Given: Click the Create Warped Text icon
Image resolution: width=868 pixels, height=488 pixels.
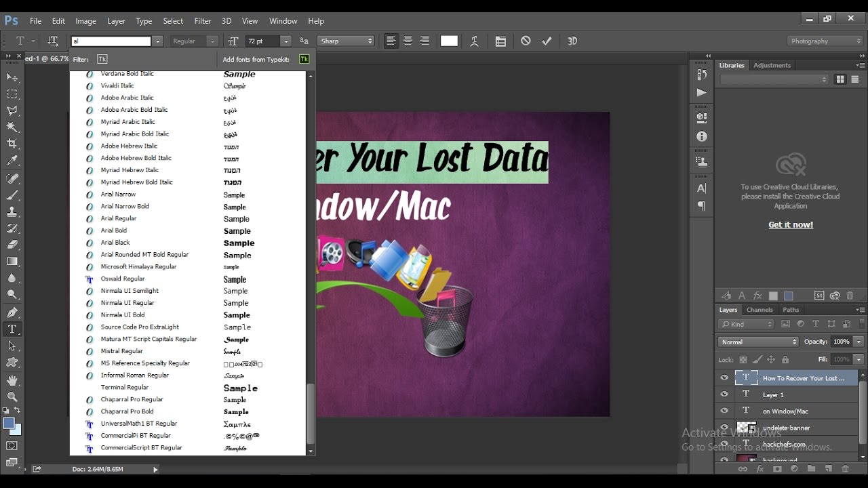Looking at the screenshot, I should pos(474,41).
